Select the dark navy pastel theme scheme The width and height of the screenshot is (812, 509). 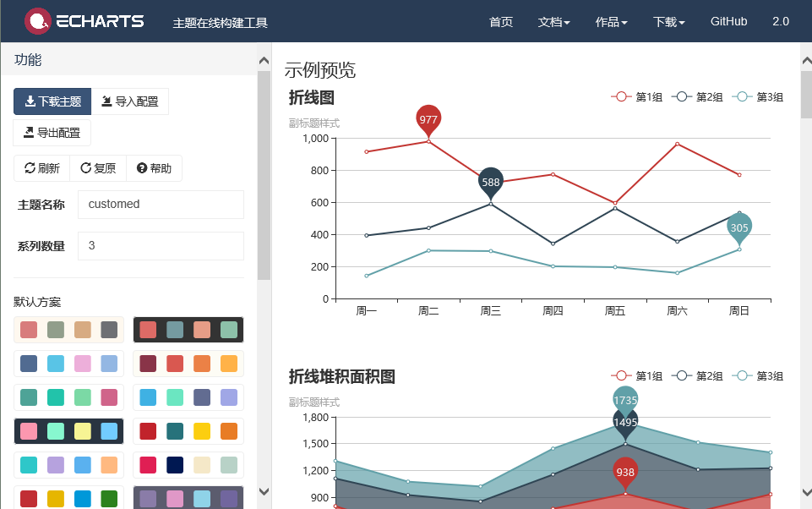click(x=69, y=431)
